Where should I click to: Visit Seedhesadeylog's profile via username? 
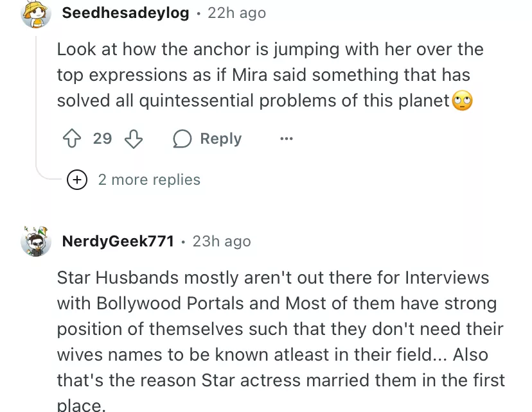[125, 13]
